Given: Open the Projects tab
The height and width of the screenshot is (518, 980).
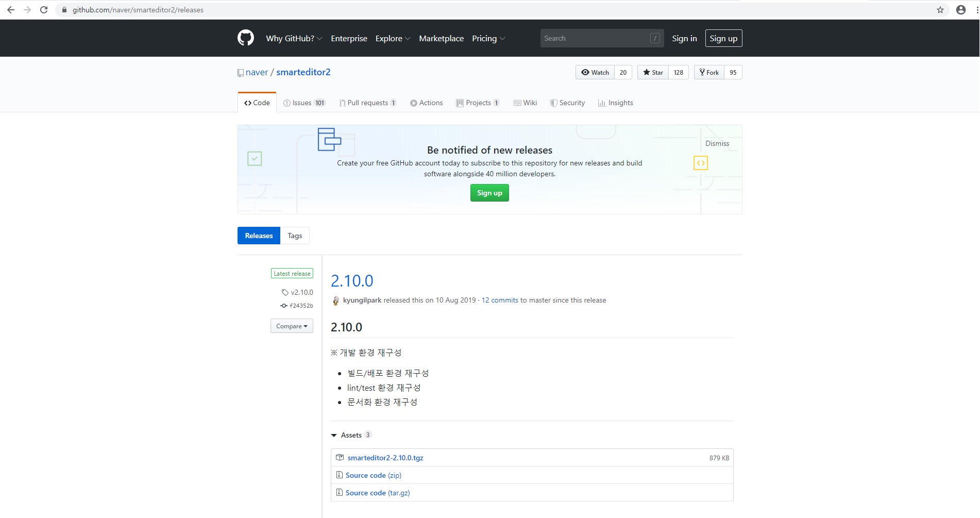Looking at the screenshot, I should (x=478, y=103).
